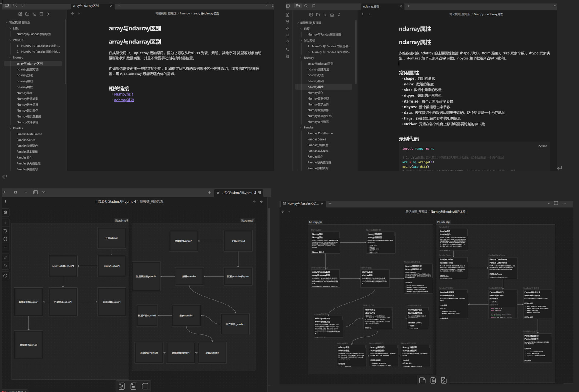This screenshot has height=392, width=579.
Task: Reset canvas zoom with the circular arrow
Action: coord(5,231)
